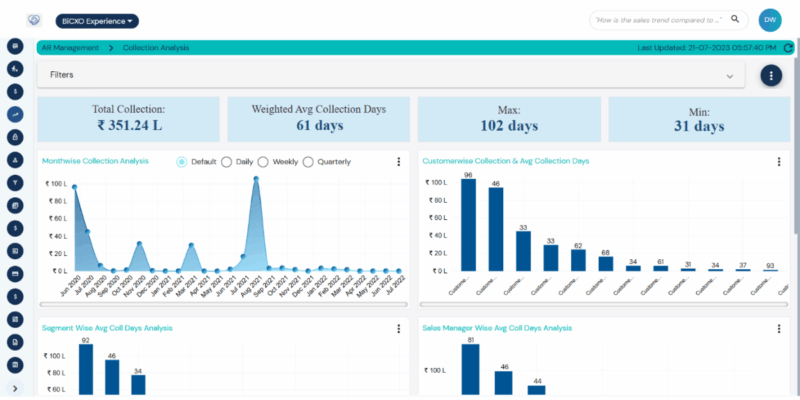Screen dimensions: 800x400
Task: Click the Monthwise chart horizontal scrollbar
Action: point(220,304)
